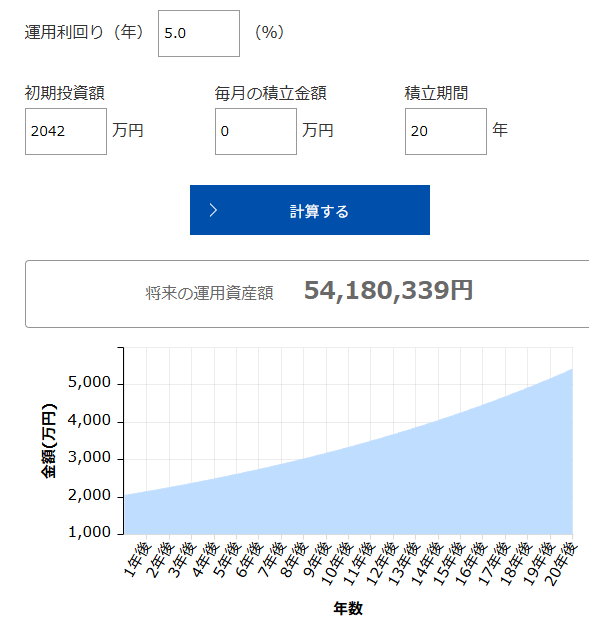Click the 5,000 tick on the y-axis
This screenshot has width=589, height=621.
tap(89, 382)
